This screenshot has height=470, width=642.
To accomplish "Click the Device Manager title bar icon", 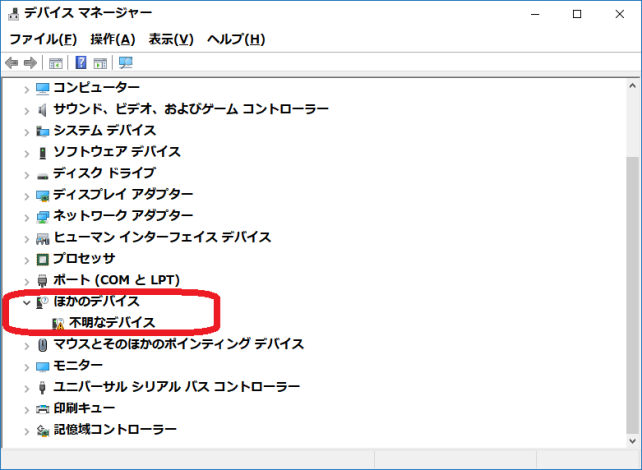I will (x=14, y=14).
